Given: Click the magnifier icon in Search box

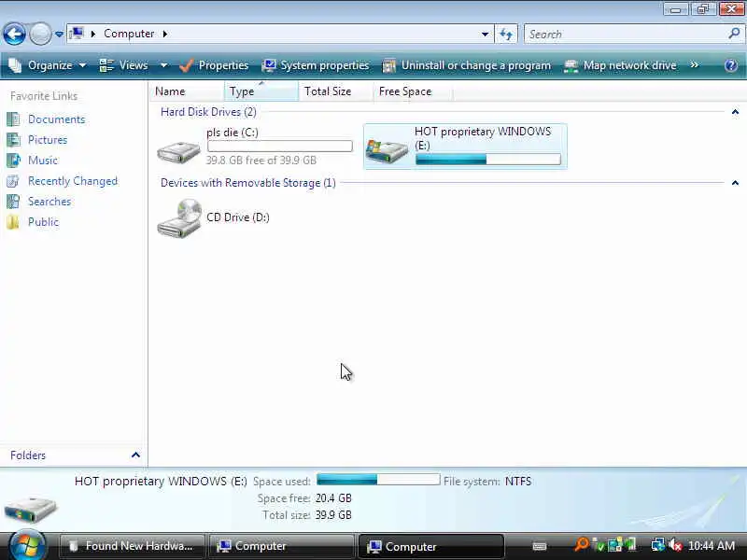Looking at the screenshot, I should click(x=734, y=34).
